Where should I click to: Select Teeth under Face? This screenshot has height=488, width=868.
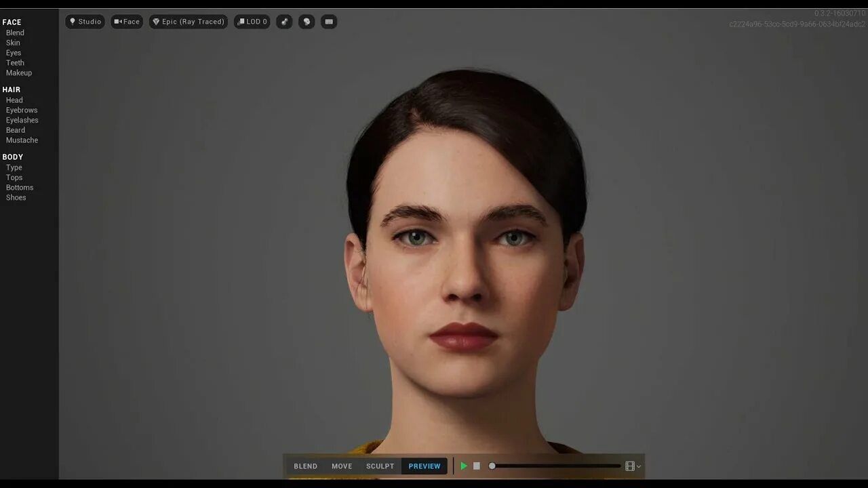click(x=15, y=62)
